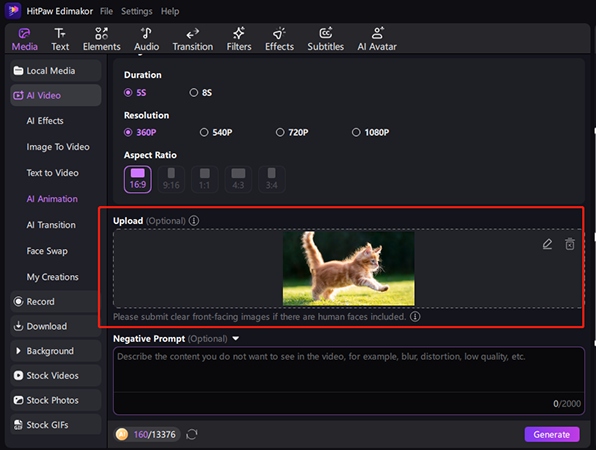Screen dimensions: 596x450
Task: Expand the Background section arrow
Action: [x=18, y=351]
